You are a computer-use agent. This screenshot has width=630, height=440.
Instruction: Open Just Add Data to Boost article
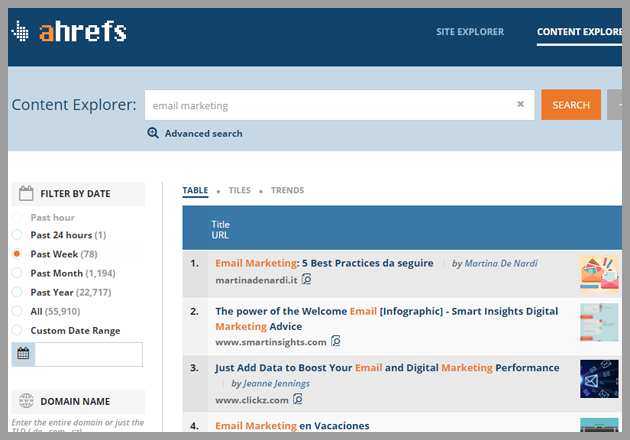[387, 368]
